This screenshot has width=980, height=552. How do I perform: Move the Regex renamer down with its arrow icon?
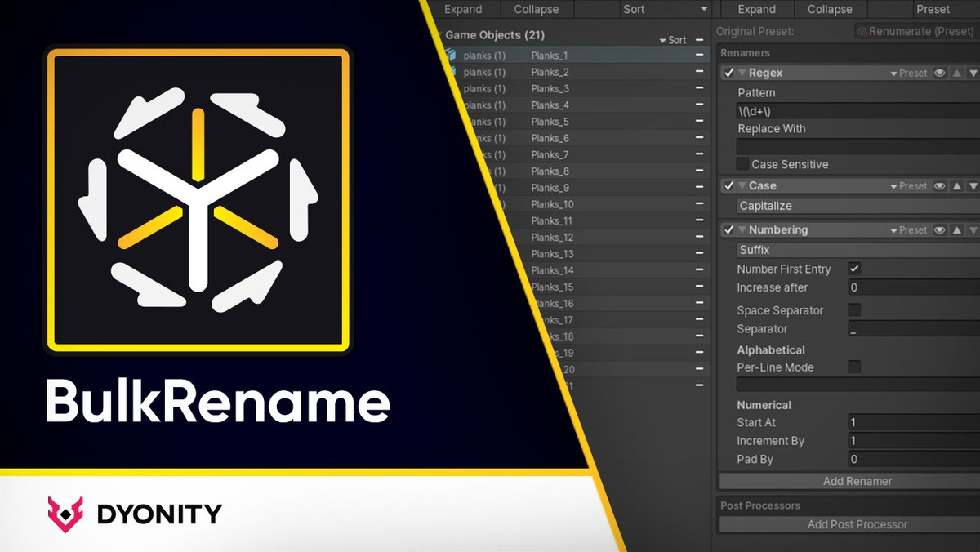(973, 73)
